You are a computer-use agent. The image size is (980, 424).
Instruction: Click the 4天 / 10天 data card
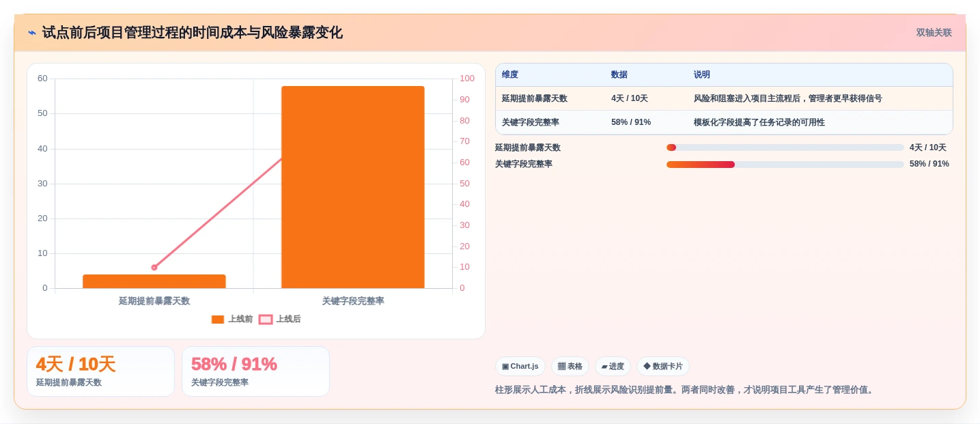coord(101,371)
